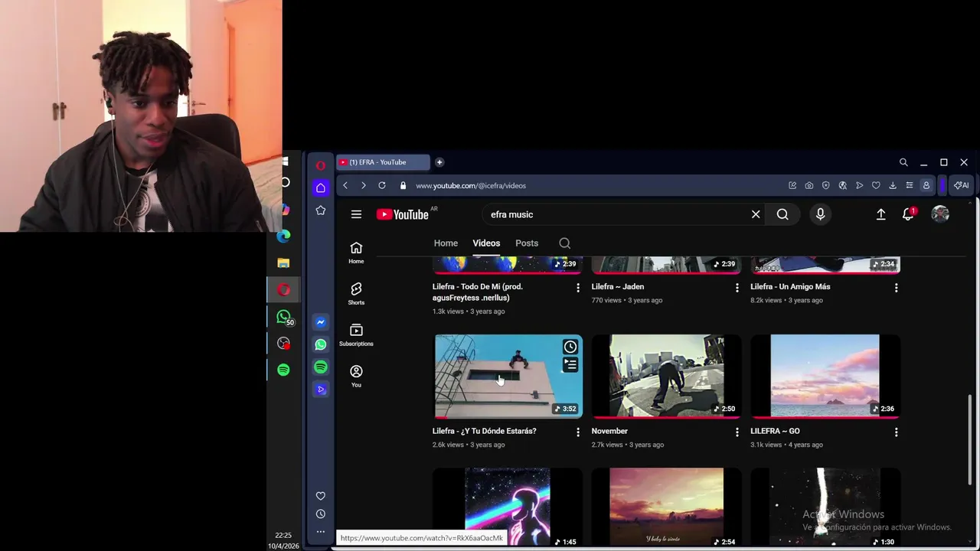Open the YouTube hamburger guide menu
The image size is (980, 551).
point(356,214)
